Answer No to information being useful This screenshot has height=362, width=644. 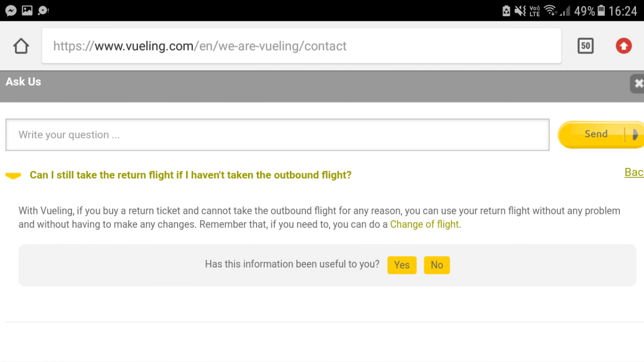[x=436, y=265]
